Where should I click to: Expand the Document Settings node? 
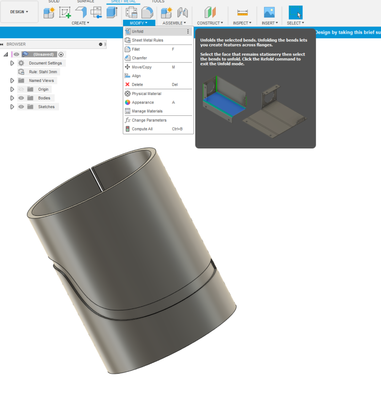pos(12,63)
